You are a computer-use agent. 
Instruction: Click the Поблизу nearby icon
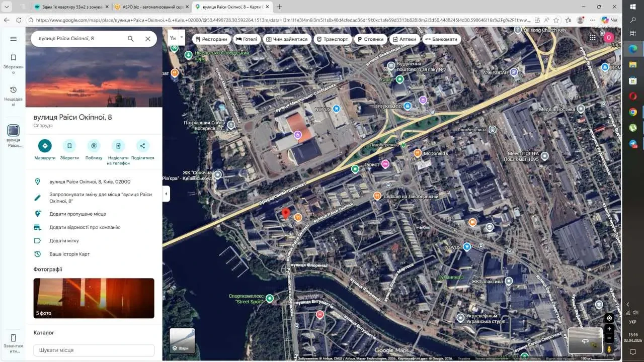pyautogui.click(x=94, y=146)
